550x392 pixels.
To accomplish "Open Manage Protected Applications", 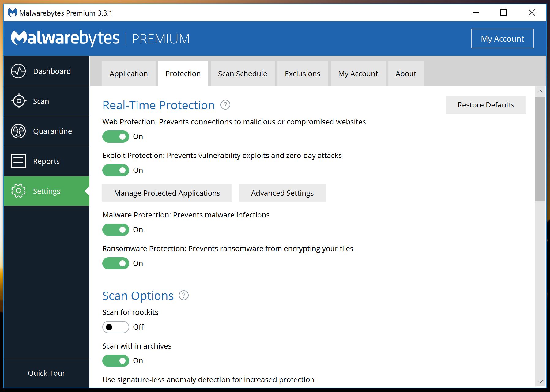I will [167, 193].
